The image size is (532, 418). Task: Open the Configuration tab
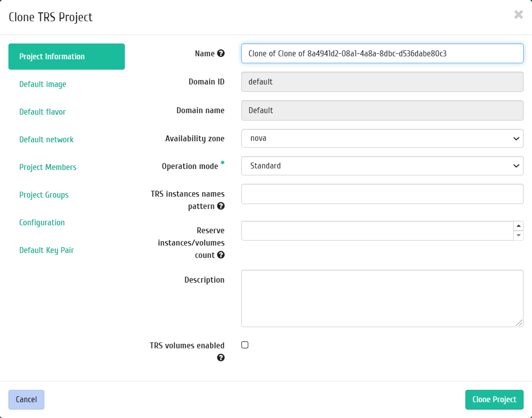(42, 222)
